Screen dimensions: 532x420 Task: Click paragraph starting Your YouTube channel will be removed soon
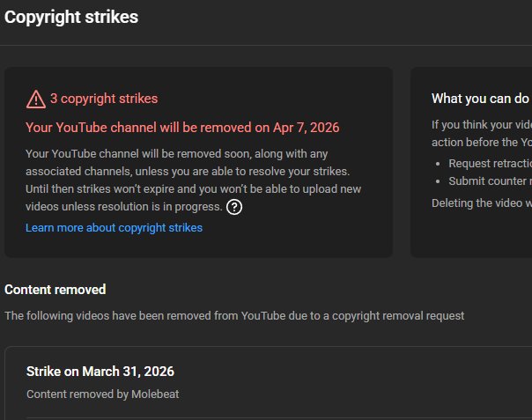(194, 181)
